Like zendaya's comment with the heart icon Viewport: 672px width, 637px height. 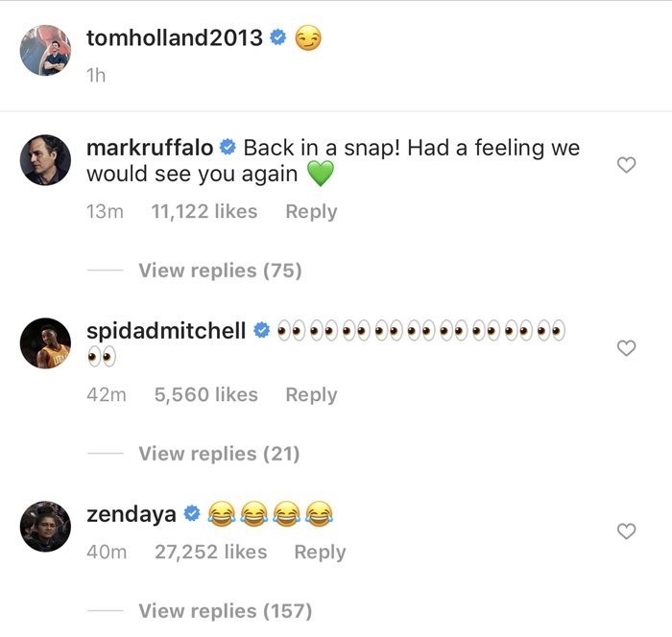(x=626, y=531)
